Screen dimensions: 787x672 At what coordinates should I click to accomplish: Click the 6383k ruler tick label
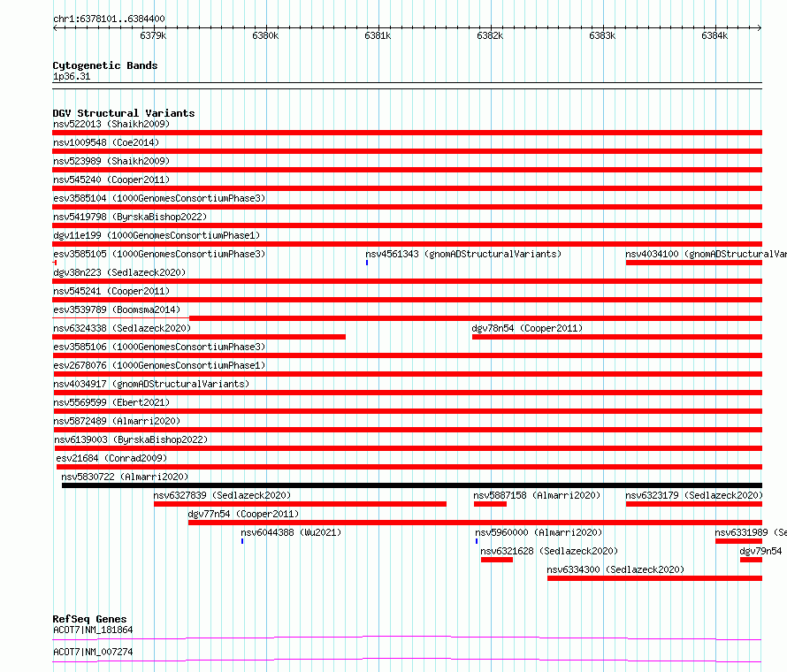pyautogui.click(x=602, y=35)
